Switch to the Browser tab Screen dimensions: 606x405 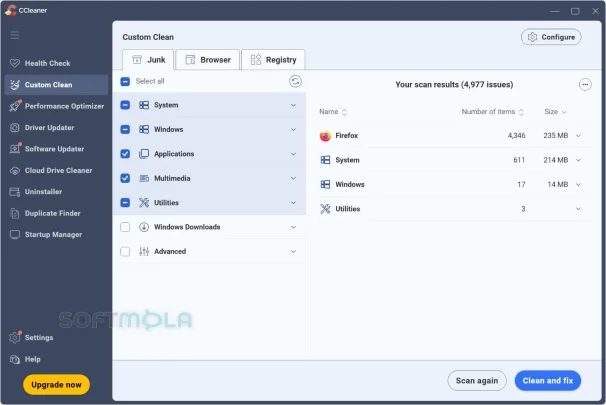(208, 60)
